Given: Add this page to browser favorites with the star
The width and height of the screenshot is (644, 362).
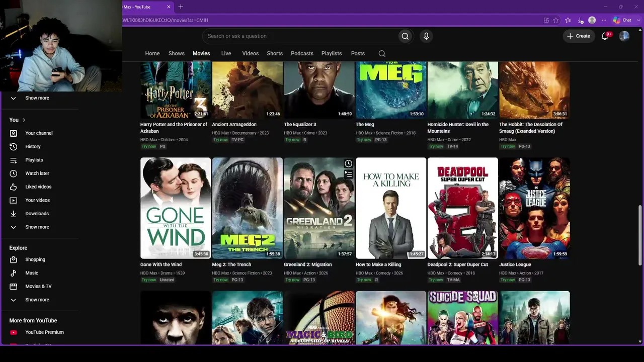Looking at the screenshot, I should (x=556, y=20).
